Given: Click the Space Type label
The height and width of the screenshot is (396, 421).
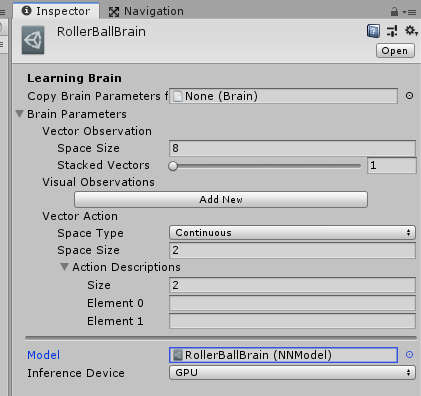Looking at the screenshot, I should [90, 233].
